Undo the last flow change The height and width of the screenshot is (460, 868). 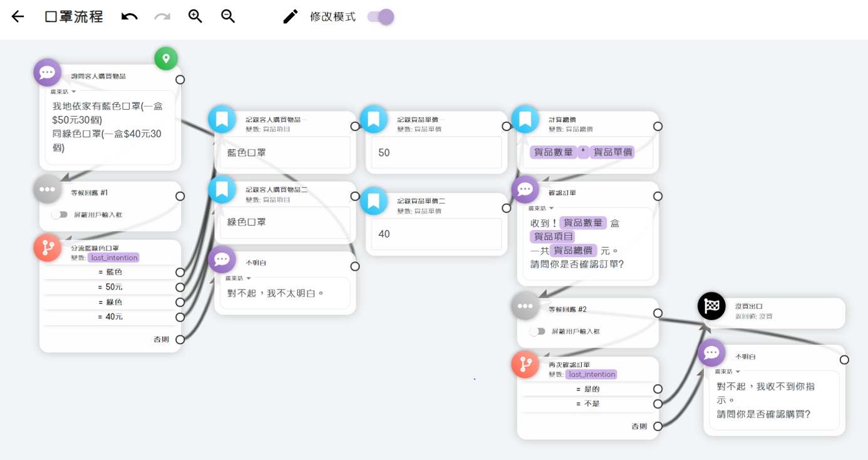(x=130, y=17)
